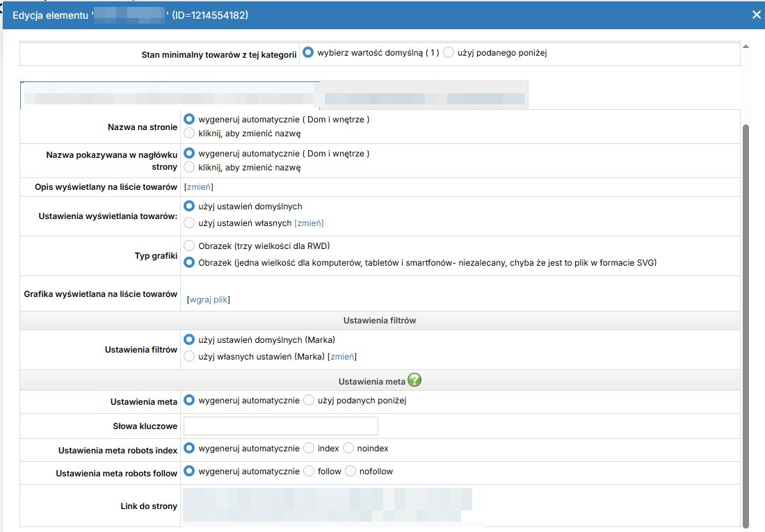Focus the Słowa kluczowe input field
The width and height of the screenshot is (765, 532).
pyautogui.click(x=281, y=426)
